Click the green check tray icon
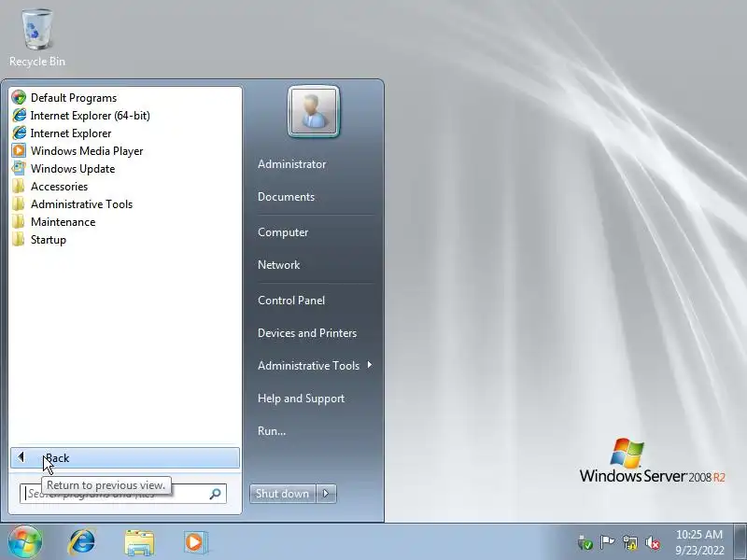 pos(585,542)
